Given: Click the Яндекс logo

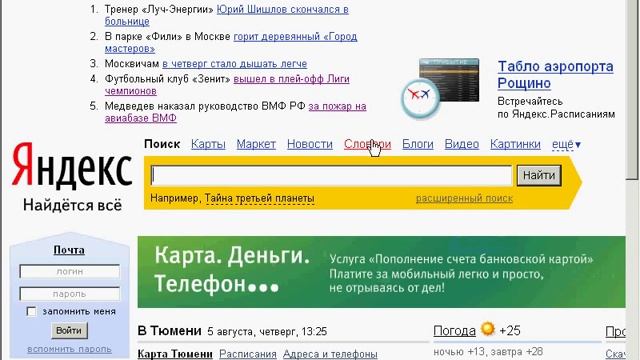Looking at the screenshot, I should tap(72, 166).
